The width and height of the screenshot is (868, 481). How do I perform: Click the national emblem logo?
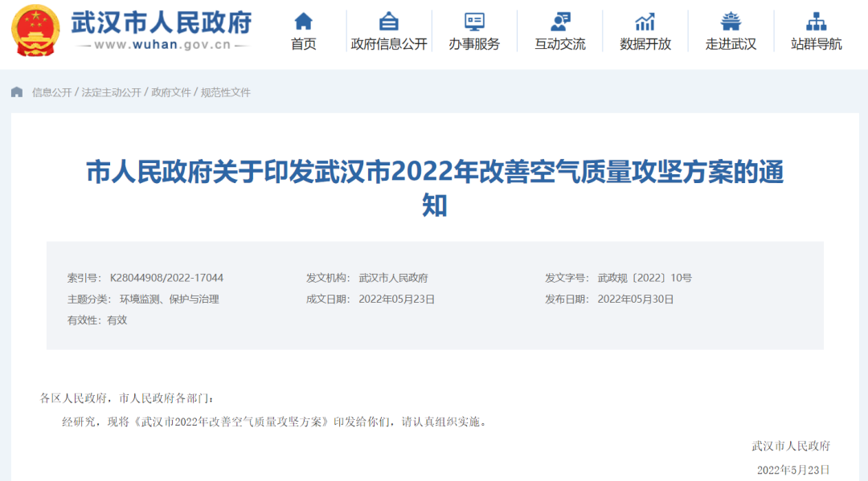(35, 31)
